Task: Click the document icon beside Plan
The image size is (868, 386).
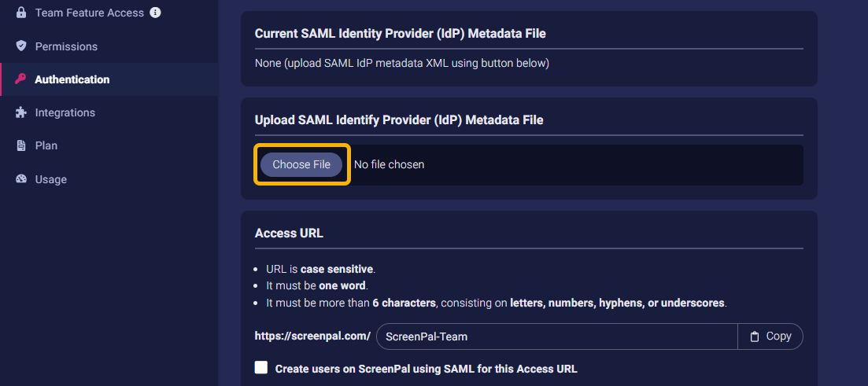Action: 21,145
